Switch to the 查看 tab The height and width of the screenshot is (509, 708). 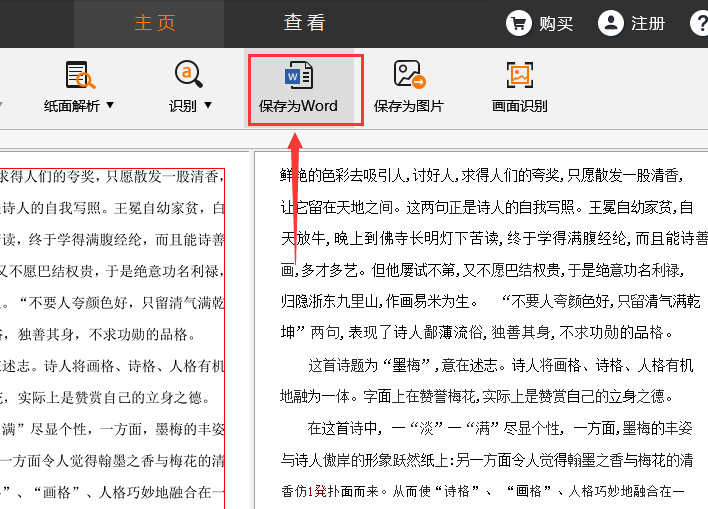304,23
